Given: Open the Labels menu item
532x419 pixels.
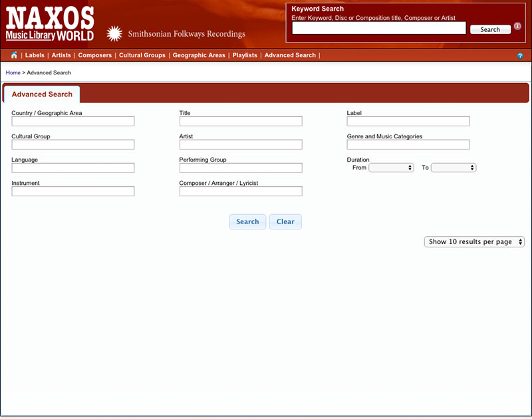Looking at the screenshot, I should pyautogui.click(x=35, y=55).
